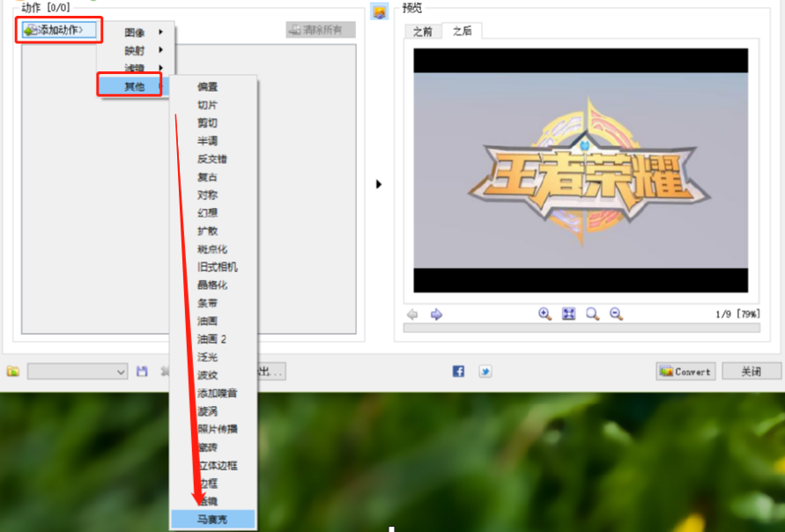Expand the 图像 submenu
This screenshot has height=532, width=785.
click(136, 33)
